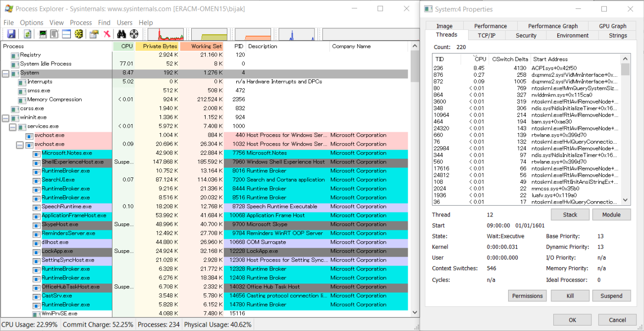Viewport: 644px width, 331px height.
Task: Open the blue I/O activity mini graph
Action: coord(296,34)
